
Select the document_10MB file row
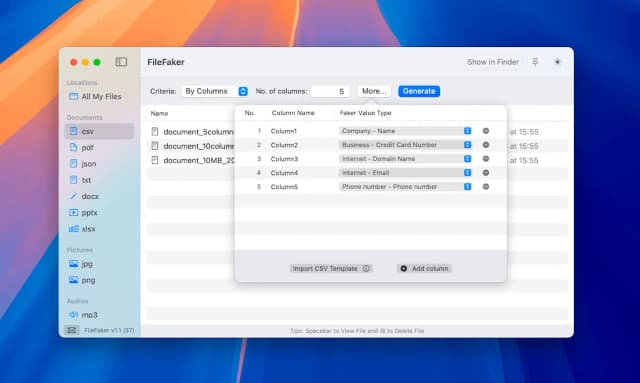click(x=357, y=160)
